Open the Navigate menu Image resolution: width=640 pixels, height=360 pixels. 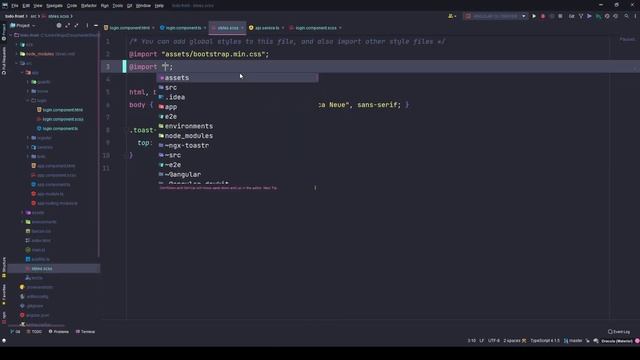tap(54, 6)
